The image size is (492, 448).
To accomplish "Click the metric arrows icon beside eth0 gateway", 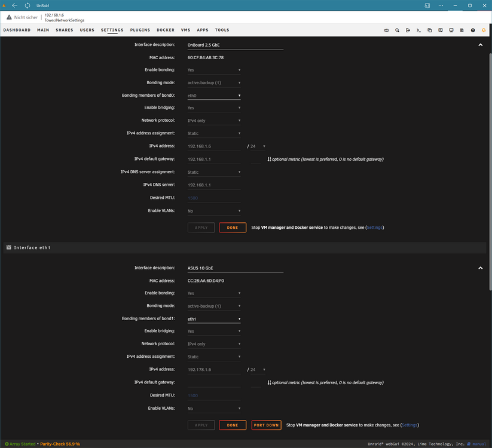I will point(269,159).
